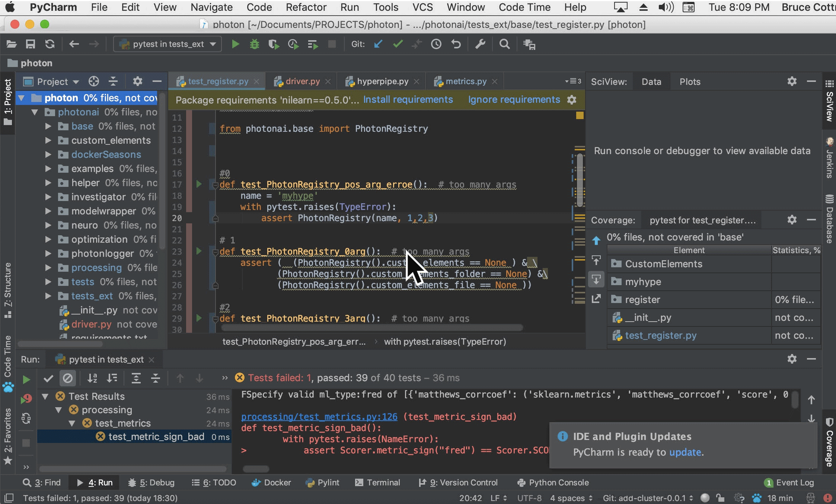Screen dimensions: 836x504
Task: Expand all test results icon
Action: (x=136, y=379)
